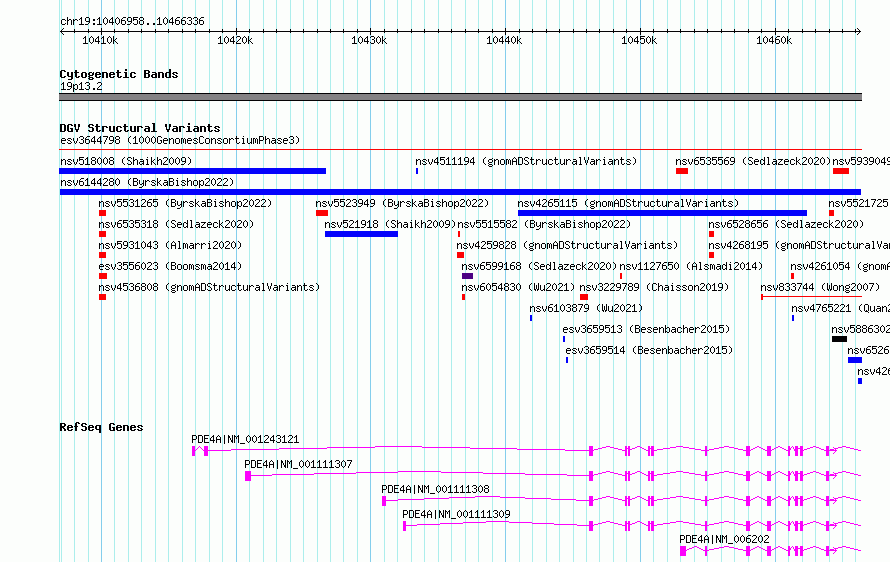Screen dimensions: 890x562
Task: Click esv3556023 (Boomsma2014) label
Action: [170, 266]
